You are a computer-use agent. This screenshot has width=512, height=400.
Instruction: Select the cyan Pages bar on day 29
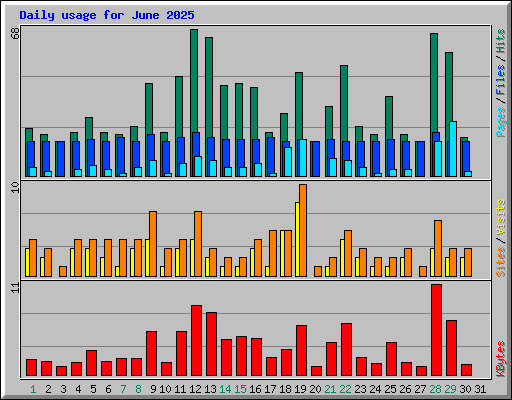pos(453,149)
